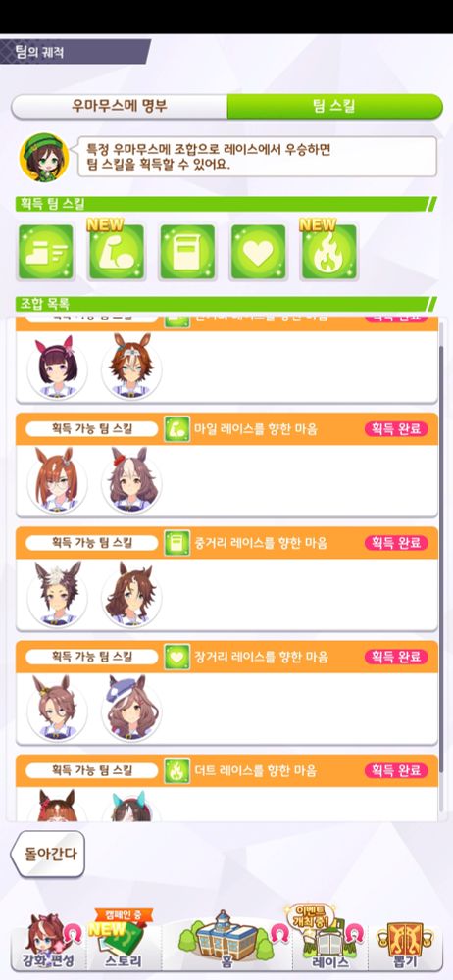Tap the 돌아간다 back button
Image resolution: width=453 pixels, height=980 pixels.
coord(47,854)
